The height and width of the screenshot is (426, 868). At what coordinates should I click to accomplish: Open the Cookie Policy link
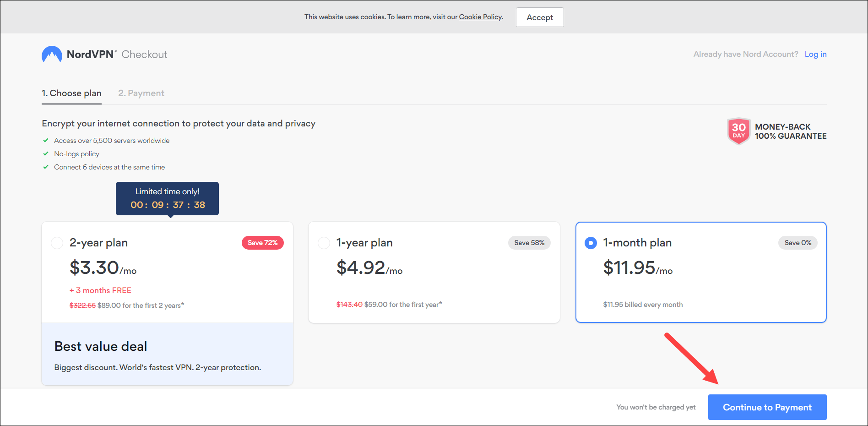[x=480, y=17]
